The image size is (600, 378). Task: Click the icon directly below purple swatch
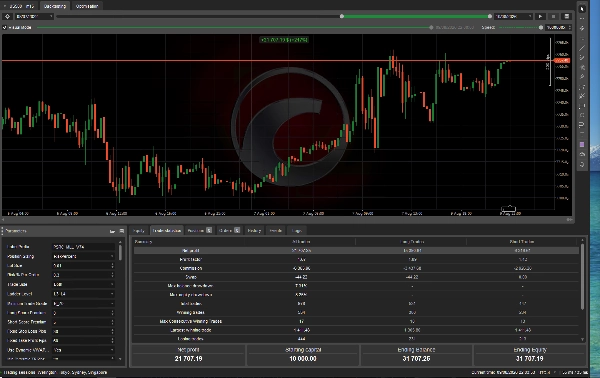(582, 154)
